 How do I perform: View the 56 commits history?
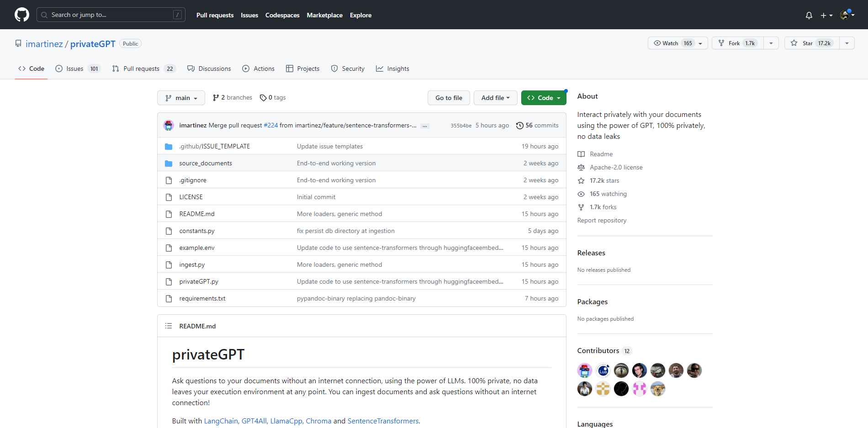click(537, 125)
